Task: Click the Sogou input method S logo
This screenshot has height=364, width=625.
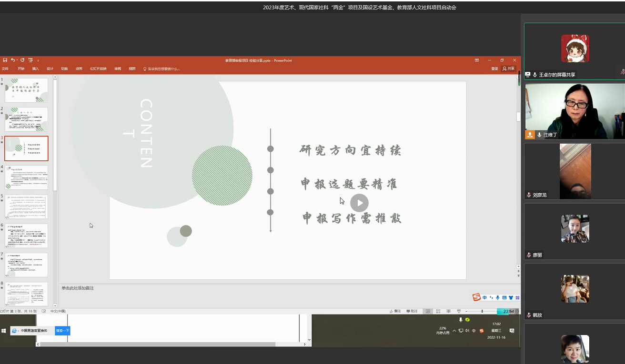Action: 476,297
